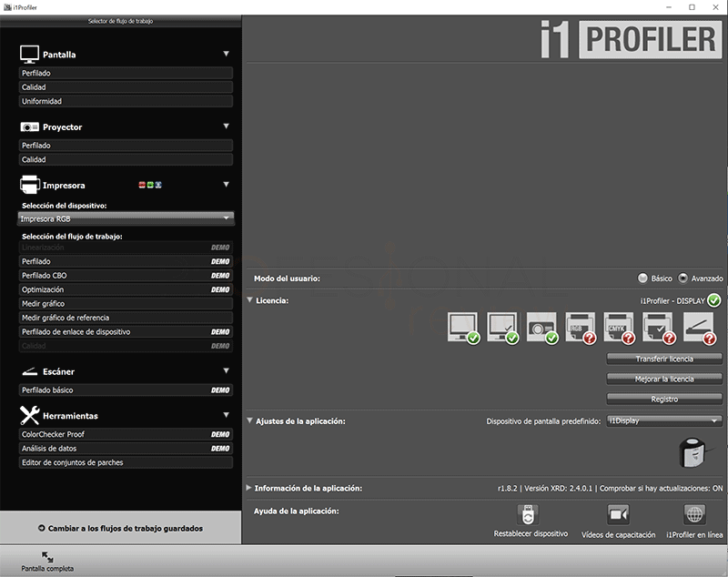
Task: Click the RGB printer license icon
Action: [581, 329]
